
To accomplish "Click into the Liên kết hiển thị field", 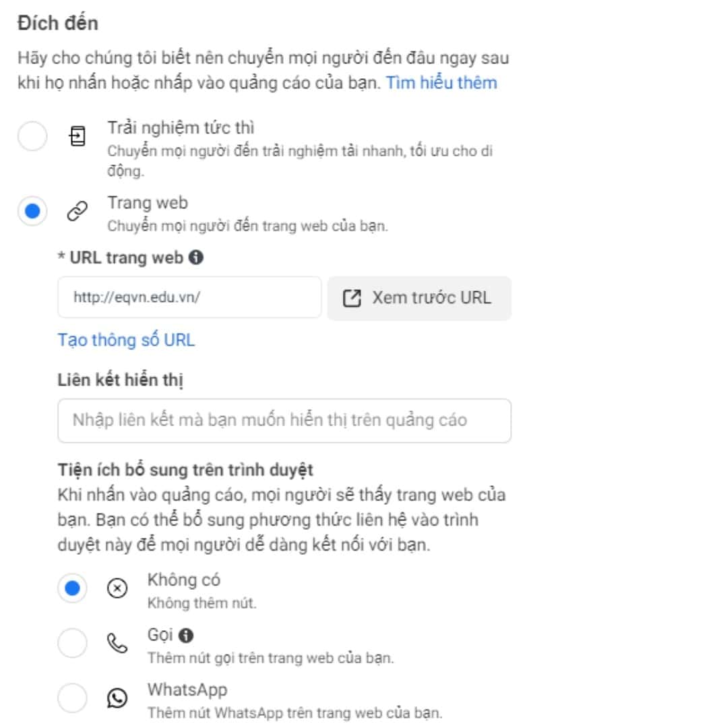I will click(284, 421).
